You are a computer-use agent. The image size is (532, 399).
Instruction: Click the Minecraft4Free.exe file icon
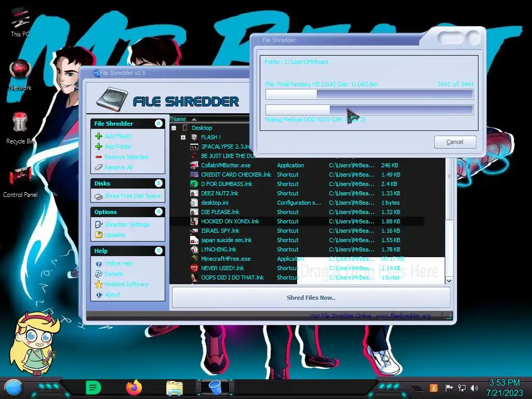tap(194, 259)
